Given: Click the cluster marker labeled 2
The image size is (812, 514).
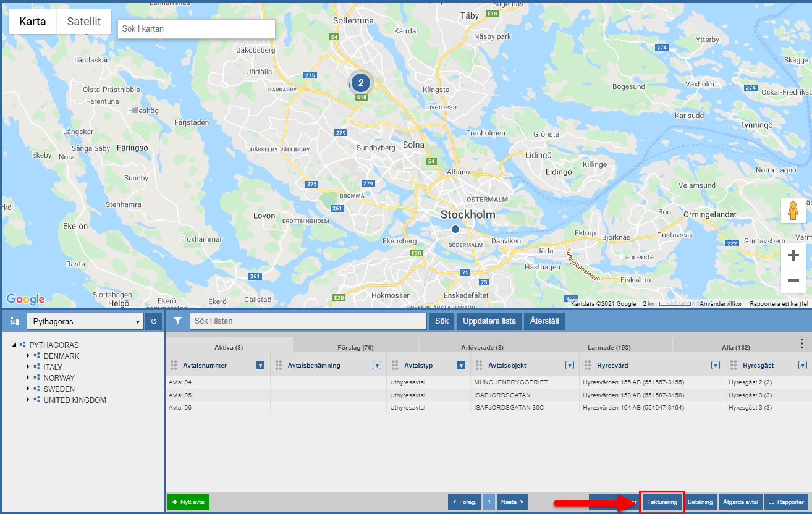Looking at the screenshot, I should point(361,83).
